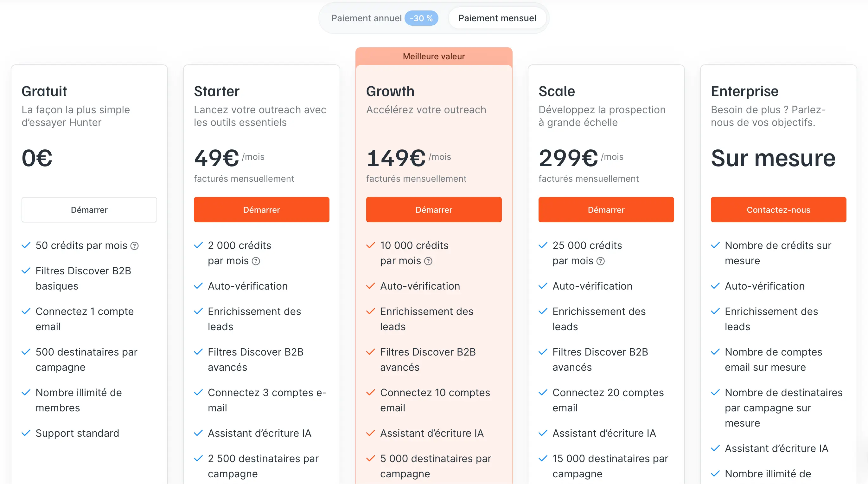Switch to Paiement annuel billing
868x484 pixels.
(x=366, y=18)
